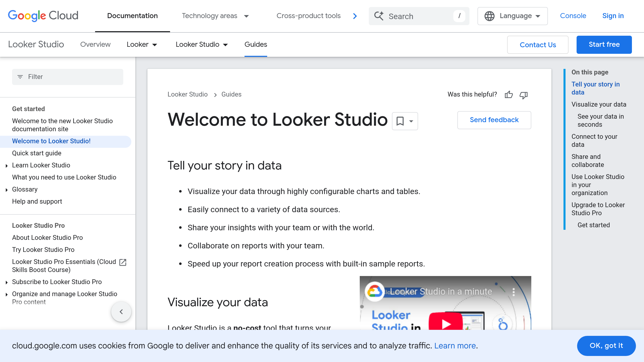Play the Looker Studio in a minute video

coord(445,323)
